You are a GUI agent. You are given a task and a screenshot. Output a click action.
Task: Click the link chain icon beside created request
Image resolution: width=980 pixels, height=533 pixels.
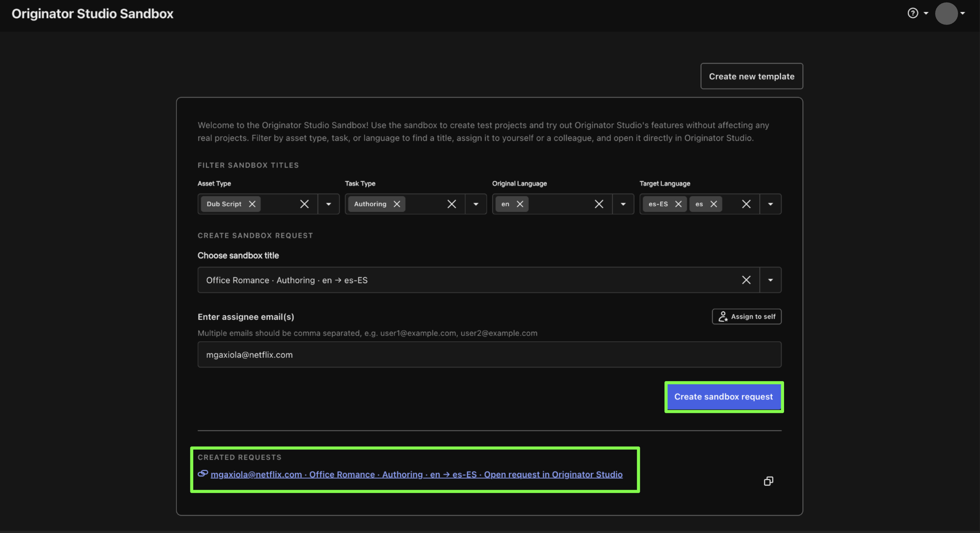(x=203, y=474)
